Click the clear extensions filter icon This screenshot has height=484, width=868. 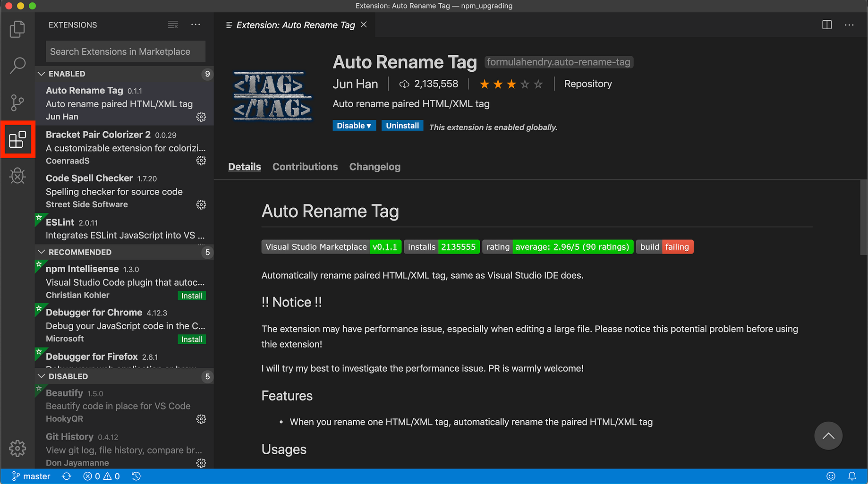(x=173, y=25)
